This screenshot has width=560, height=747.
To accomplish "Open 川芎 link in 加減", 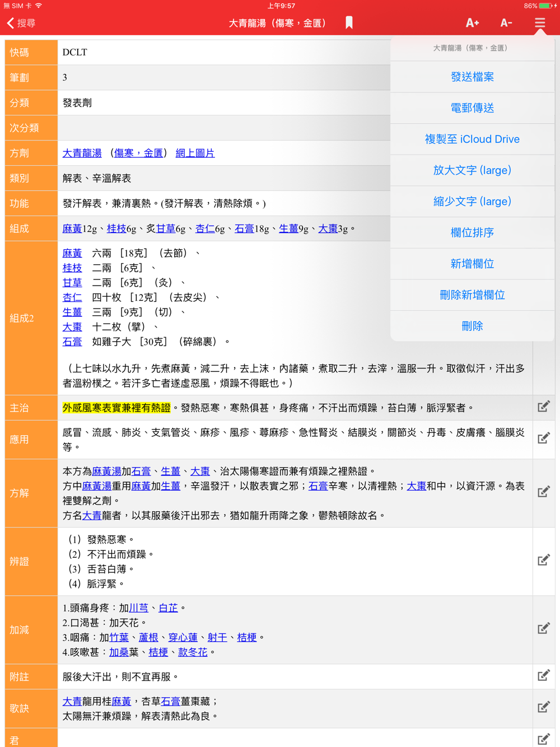I will click(x=139, y=608).
